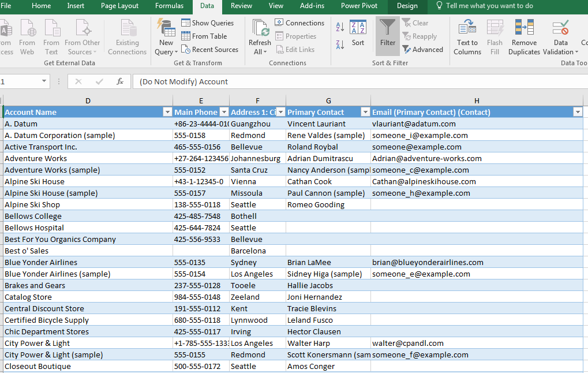Open Data Validation dropdown arrow
Screen dimensions: 588x373
(x=577, y=52)
